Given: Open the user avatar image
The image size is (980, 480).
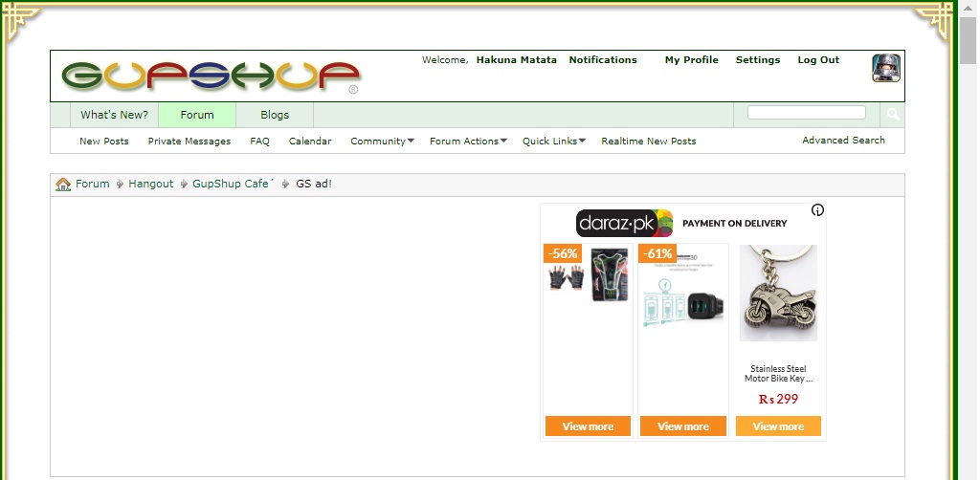Looking at the screenshot, I should (x=886, y=69).
